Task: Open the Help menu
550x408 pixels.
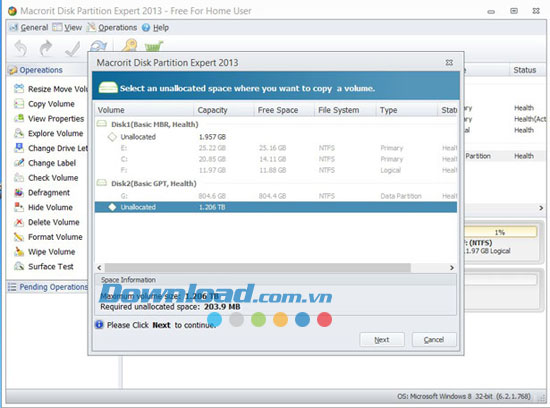Action: (x=155, y=27)
